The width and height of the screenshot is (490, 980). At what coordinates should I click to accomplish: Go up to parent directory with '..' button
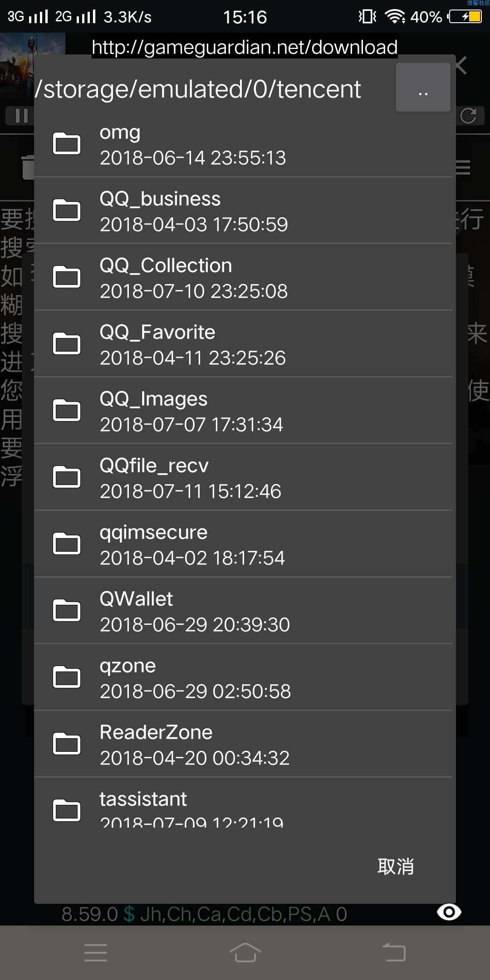pos(423,87)
